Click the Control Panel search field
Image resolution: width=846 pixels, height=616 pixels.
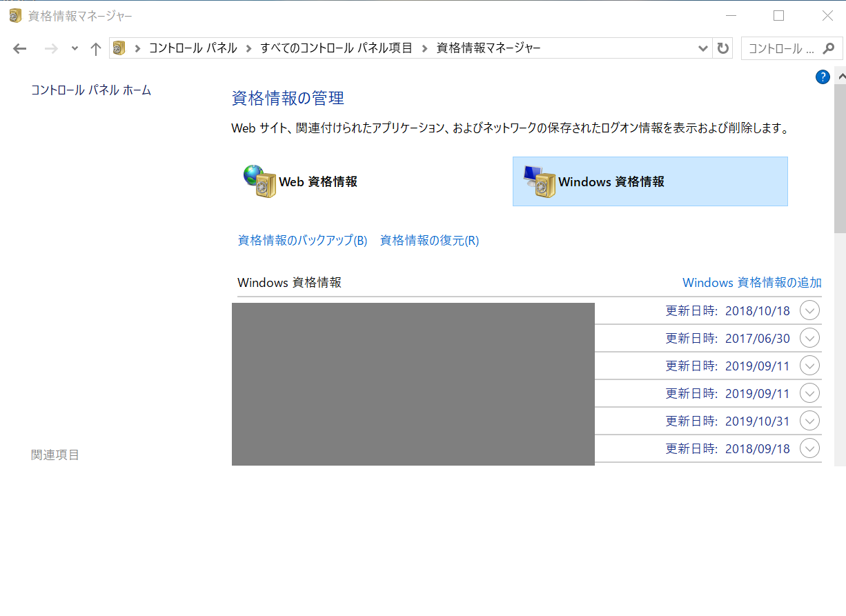(x=791, y=48)
